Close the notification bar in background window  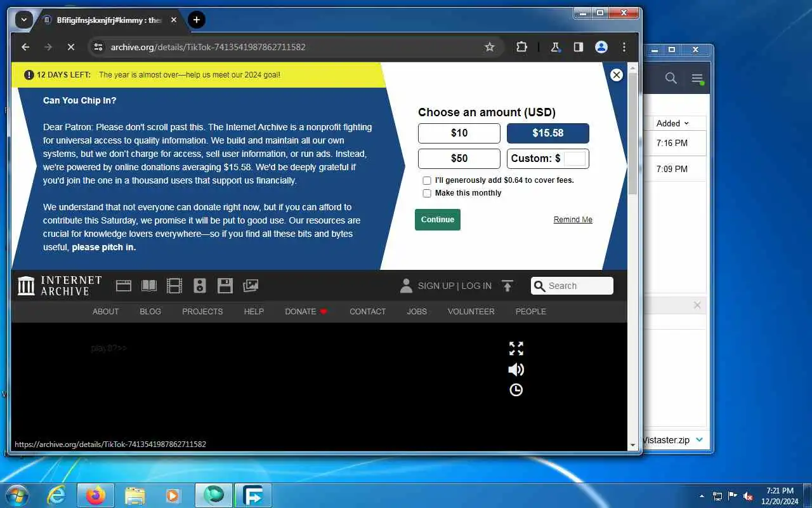pos(697,305)
